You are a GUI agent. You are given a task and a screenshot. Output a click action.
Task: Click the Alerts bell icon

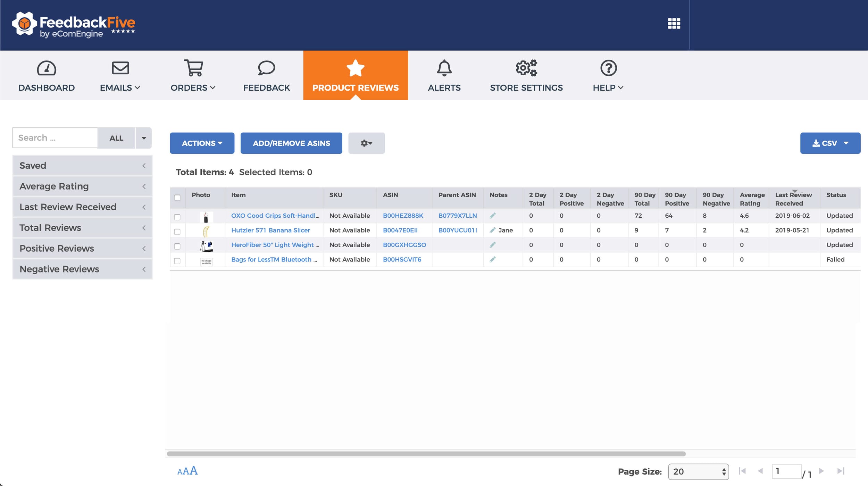(444, 68)
